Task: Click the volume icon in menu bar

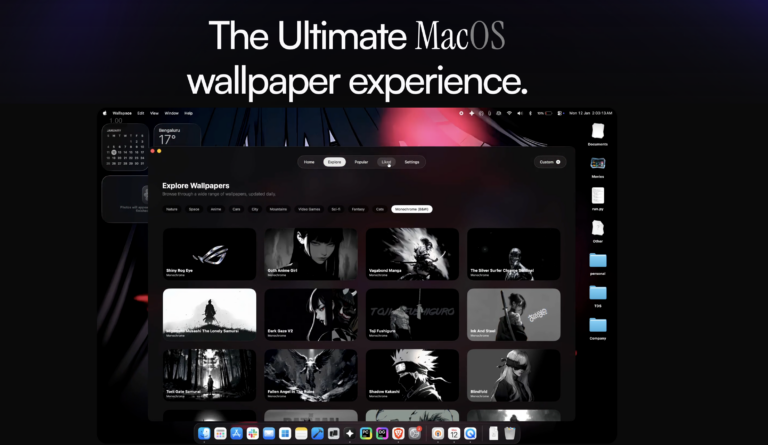Action: click(520, 113)
